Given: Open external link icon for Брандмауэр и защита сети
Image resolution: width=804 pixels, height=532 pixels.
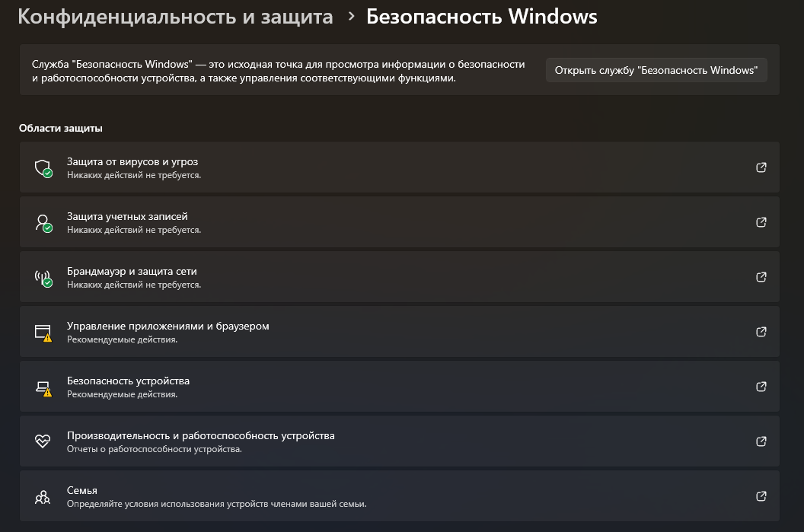Looking at the screenshot, I should pos(761,277).
